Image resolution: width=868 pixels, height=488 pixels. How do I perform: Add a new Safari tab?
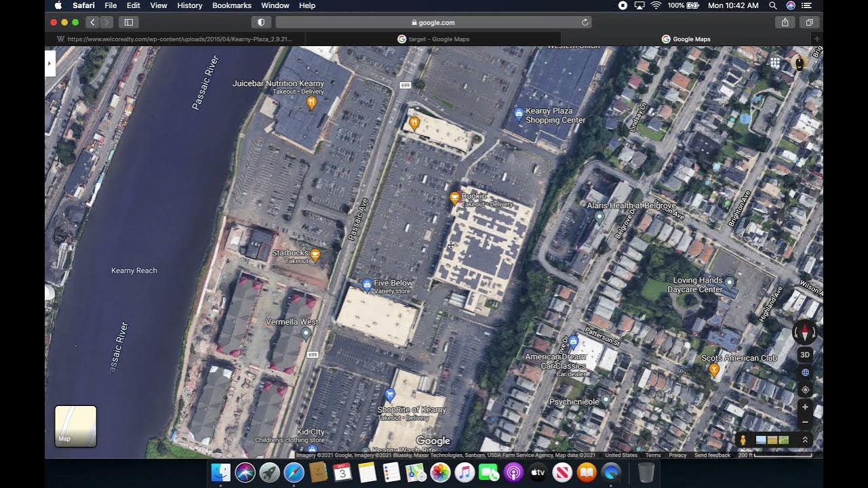tap(816, 39)
